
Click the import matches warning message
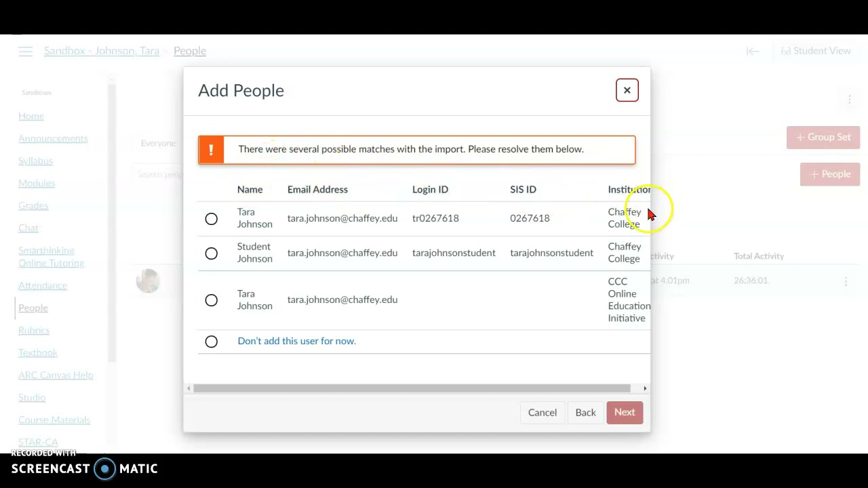click(417, 150)
